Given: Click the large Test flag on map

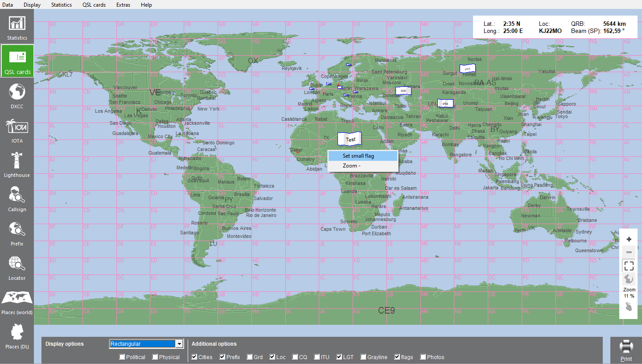Looking at the screenshot, I should click(349, 139).
